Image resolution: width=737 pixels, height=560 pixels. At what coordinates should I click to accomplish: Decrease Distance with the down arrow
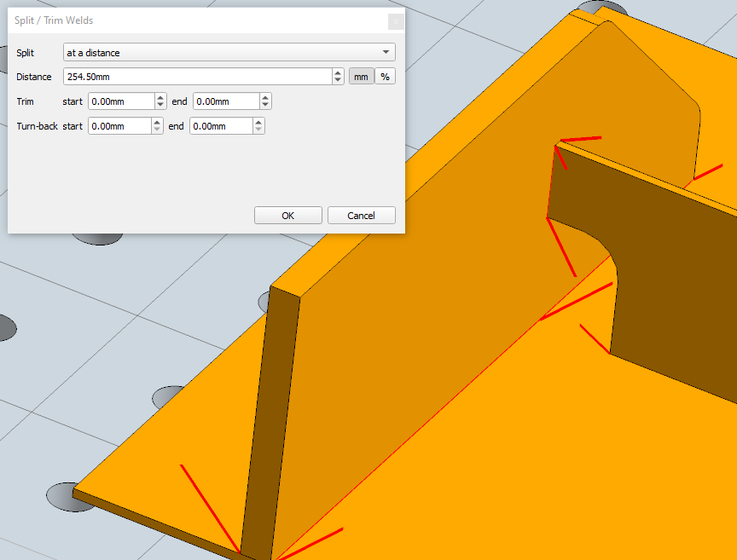338,80
